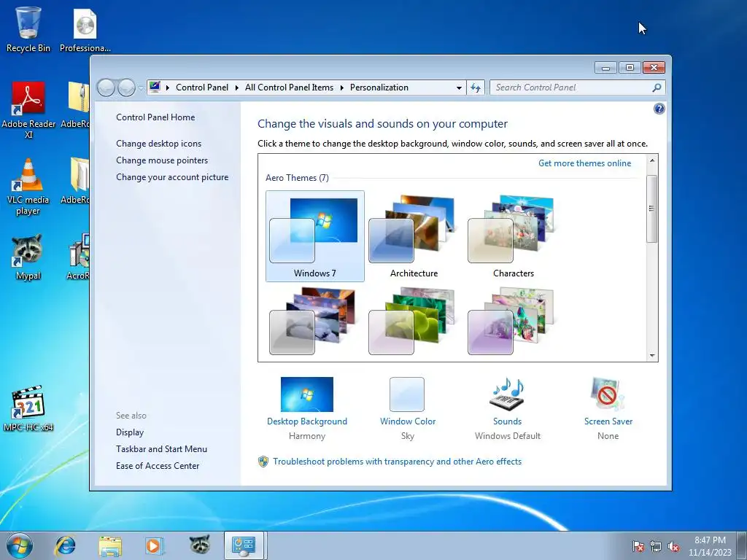Open Taskbar and Start Menu link
Image resolution: width=747 pixels, height=560 pixels.
point(161,448)
